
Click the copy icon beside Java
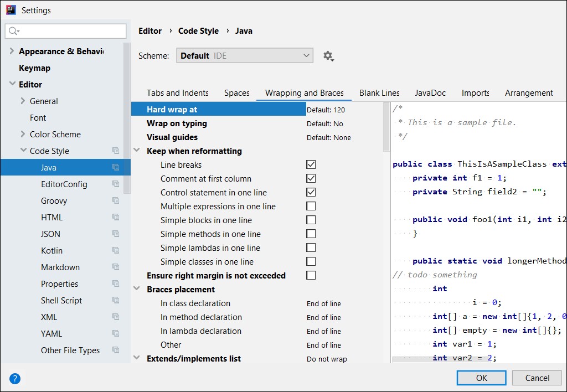coord(116,167)
